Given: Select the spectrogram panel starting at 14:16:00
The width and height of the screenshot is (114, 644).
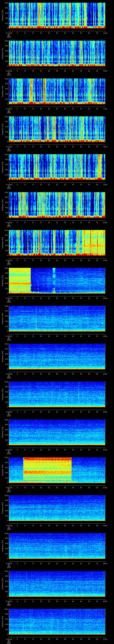Looking at the screenshot, I should click(x=57, y=91).
